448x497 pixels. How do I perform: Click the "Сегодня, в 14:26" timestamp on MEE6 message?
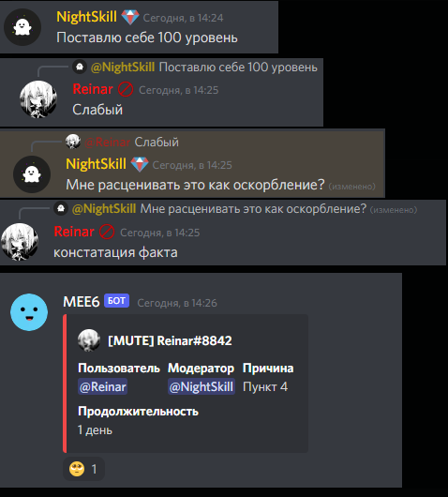tap(177, 303)
